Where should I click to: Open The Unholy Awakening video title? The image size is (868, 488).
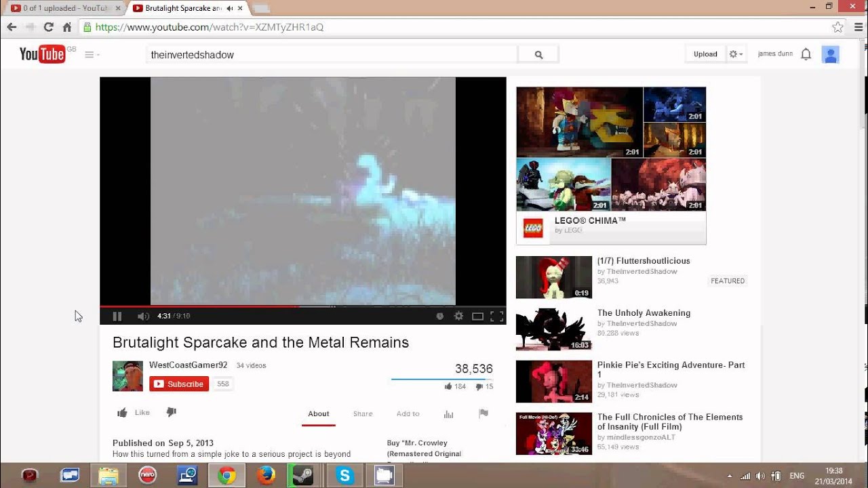(644, 312)
